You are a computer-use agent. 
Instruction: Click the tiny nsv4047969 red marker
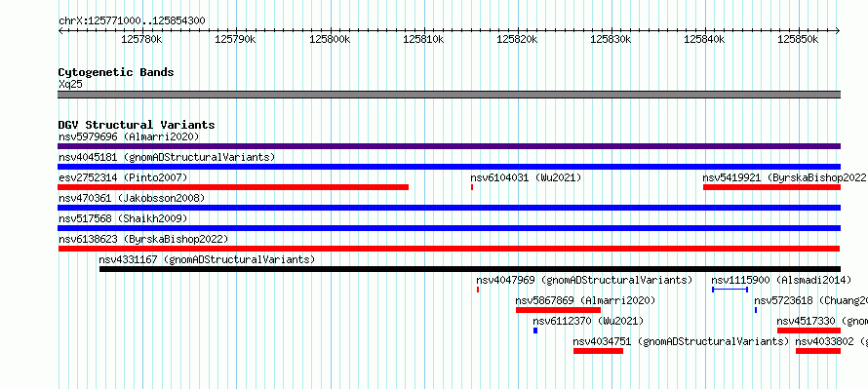[478, 290]
